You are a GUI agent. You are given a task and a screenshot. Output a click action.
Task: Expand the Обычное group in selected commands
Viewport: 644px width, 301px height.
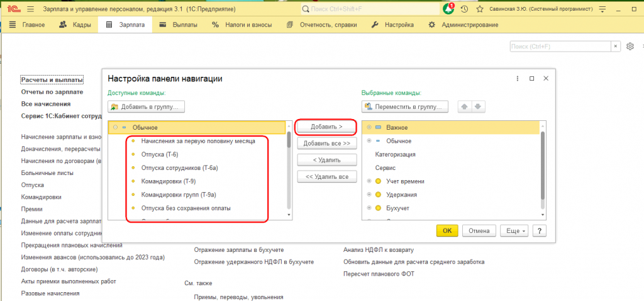pos(369,141)
